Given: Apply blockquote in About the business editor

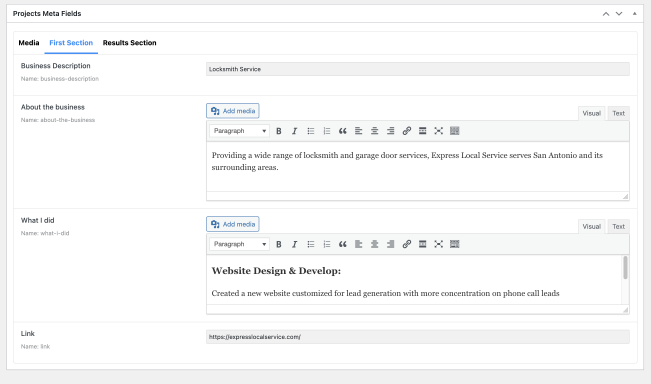Looking at the screenshot, I should pyautogui.click(x=343, y=131).
